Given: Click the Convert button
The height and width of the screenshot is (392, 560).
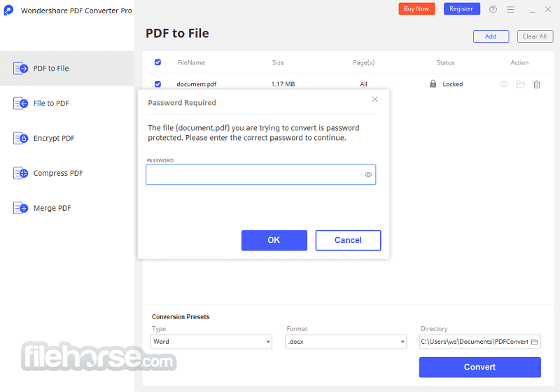Looking at the screenshot, I should pos(479,367).
